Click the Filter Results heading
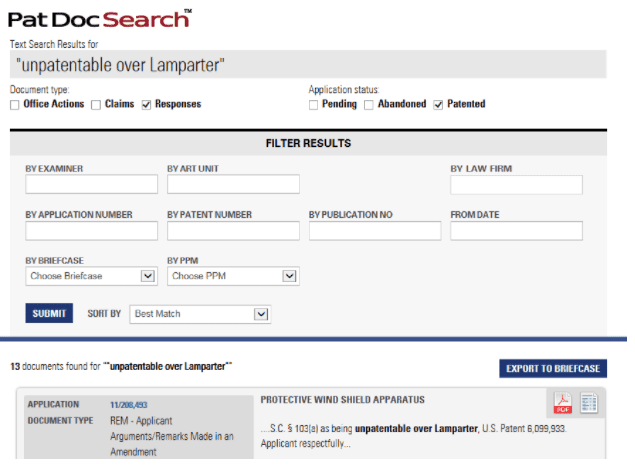 [x=308, y=143]
